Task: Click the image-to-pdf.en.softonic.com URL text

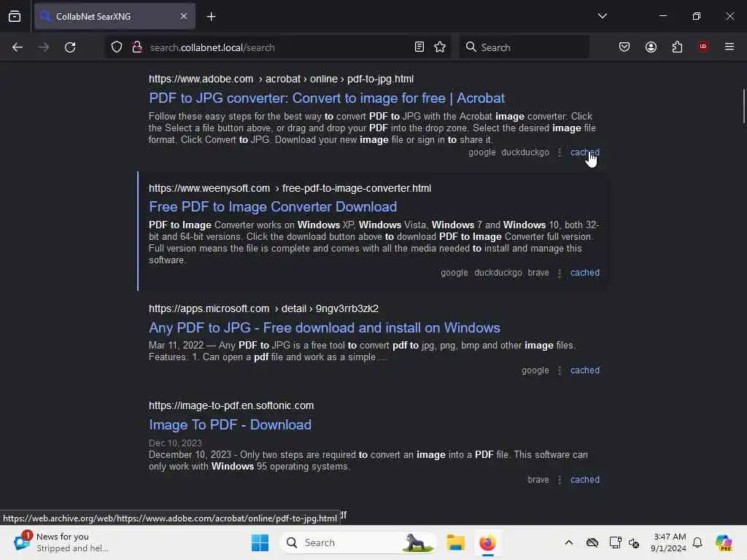Action: click(x=231, y=405)
